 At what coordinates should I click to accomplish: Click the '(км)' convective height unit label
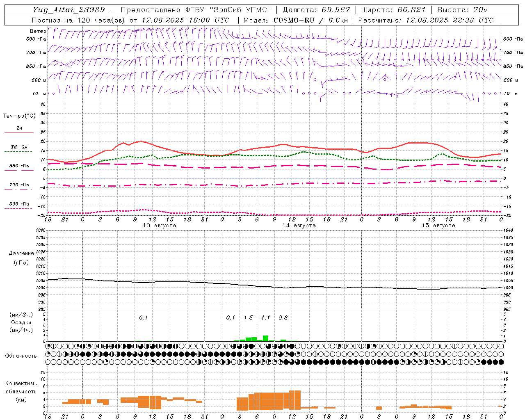(x=21, y=399)
